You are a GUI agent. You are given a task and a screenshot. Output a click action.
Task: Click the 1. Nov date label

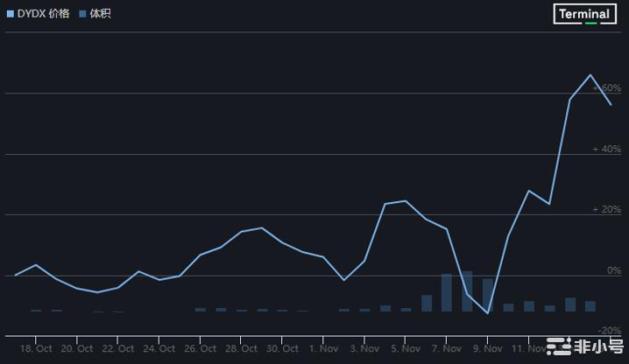tap(323, 348)
